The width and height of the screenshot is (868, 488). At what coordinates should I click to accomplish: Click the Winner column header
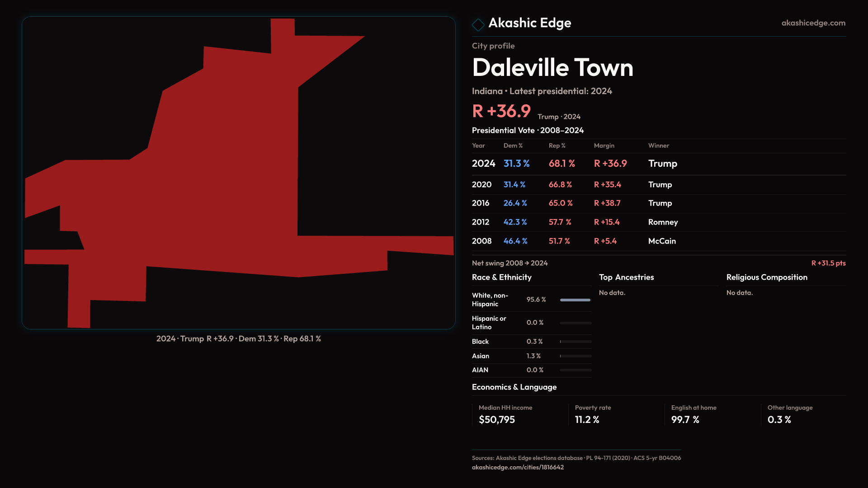tap(658, 145)
